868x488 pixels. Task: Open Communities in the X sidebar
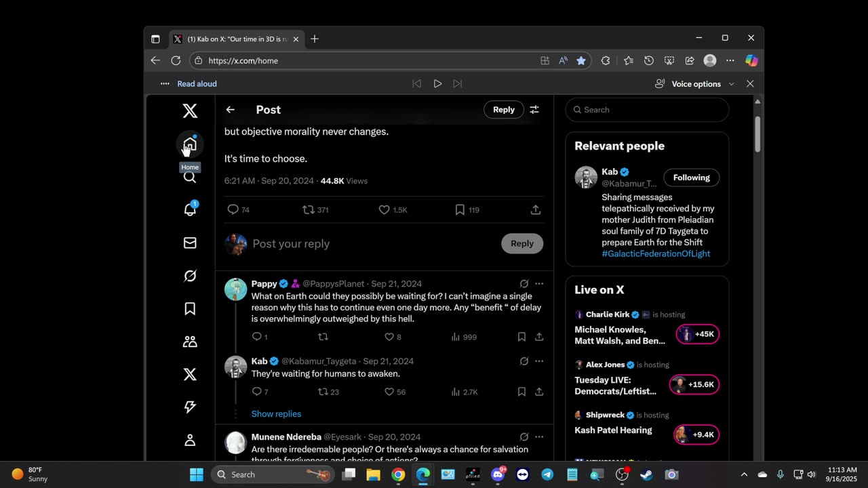[x=190, y=342]
